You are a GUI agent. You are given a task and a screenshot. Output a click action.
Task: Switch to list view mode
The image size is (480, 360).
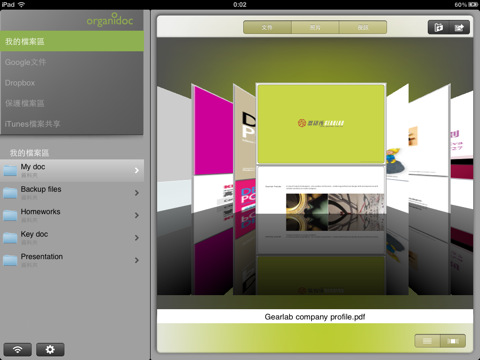427,341
